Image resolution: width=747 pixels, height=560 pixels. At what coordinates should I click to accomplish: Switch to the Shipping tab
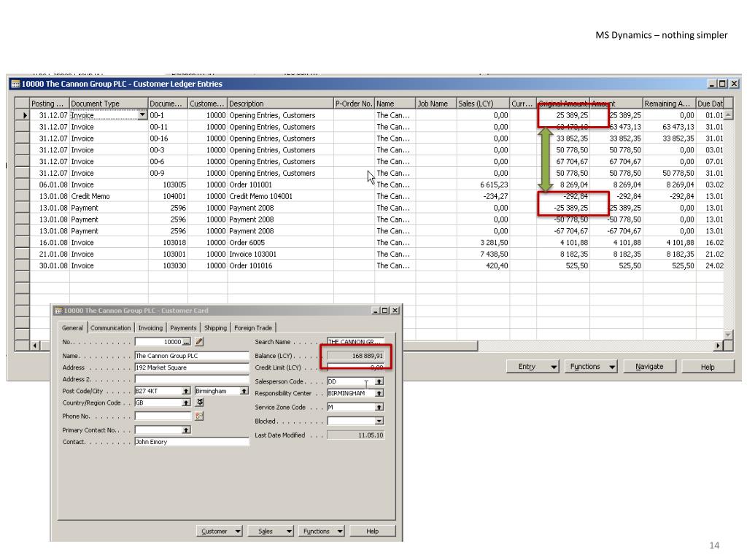(x=216, y=327)
